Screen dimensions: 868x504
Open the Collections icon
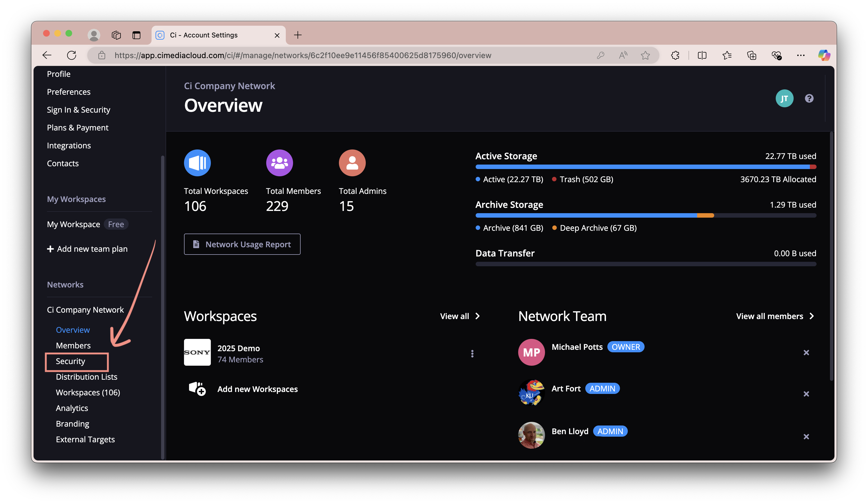point(752,55)
